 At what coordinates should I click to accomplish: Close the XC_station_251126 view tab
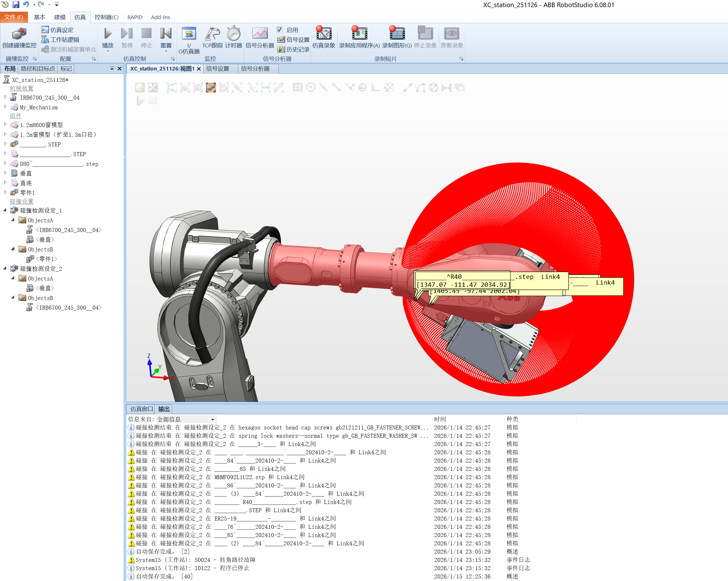199,68
